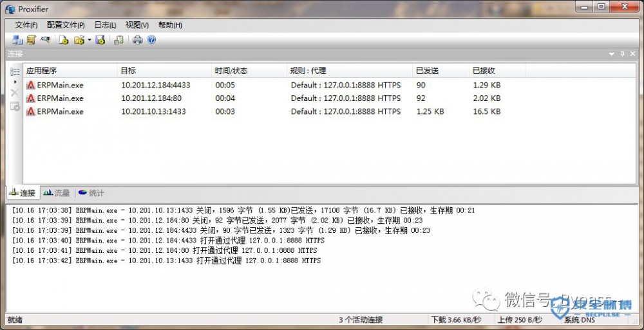Select target 10.201.12.184:80
This screenshot has height=330, width=644.
click(151, 98)
